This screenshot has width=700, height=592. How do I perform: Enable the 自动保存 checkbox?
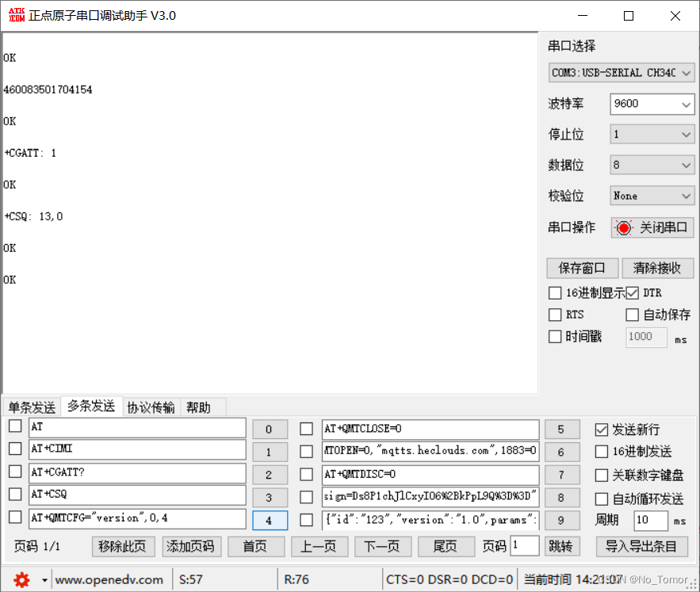pos(632,315)
